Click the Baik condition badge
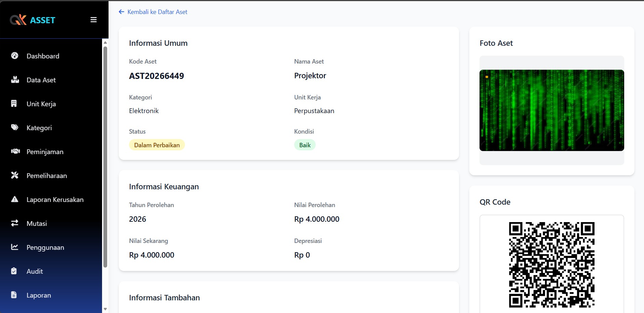The height and width of the screenshot is (313, 644). pos(304,145)
